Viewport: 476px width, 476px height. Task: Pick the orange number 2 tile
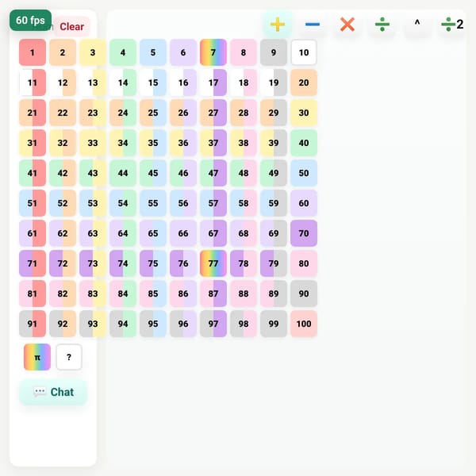[63, 52]
